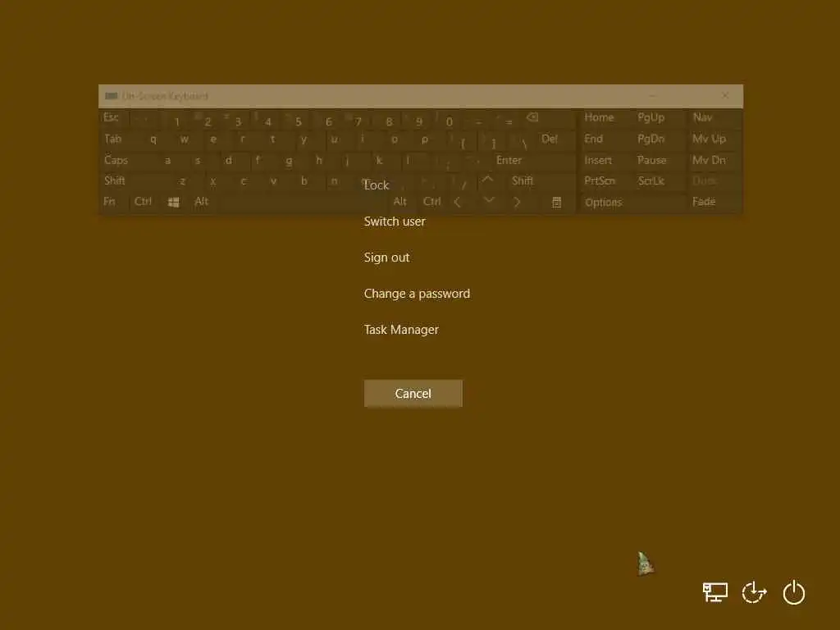Minimize the On-Screen Keyboard window
The width and height of the screenshot is (840, 630).
652,95
